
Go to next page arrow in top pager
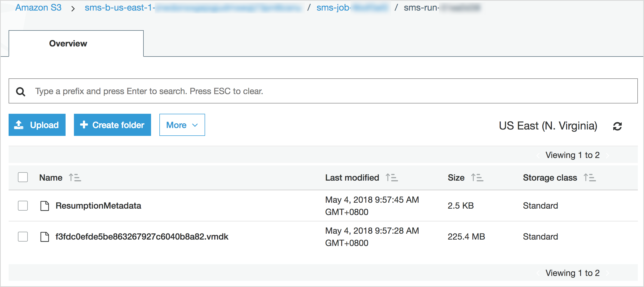607,156
